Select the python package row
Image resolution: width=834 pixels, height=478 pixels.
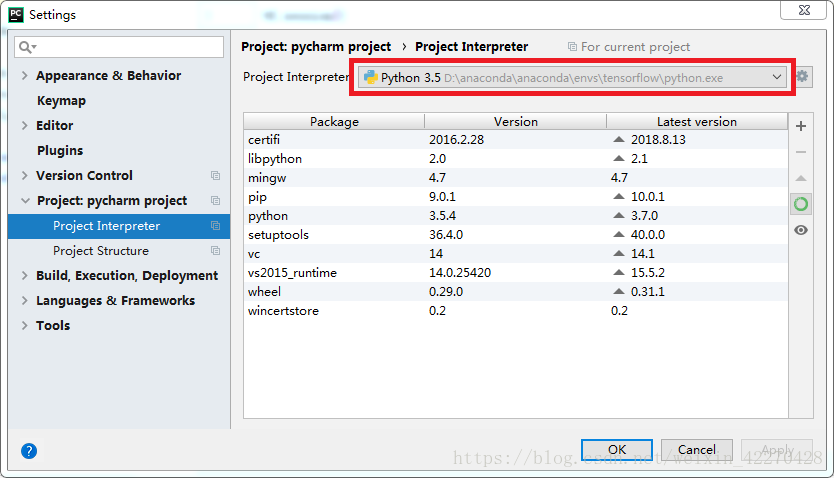click(x=515, y=216)
